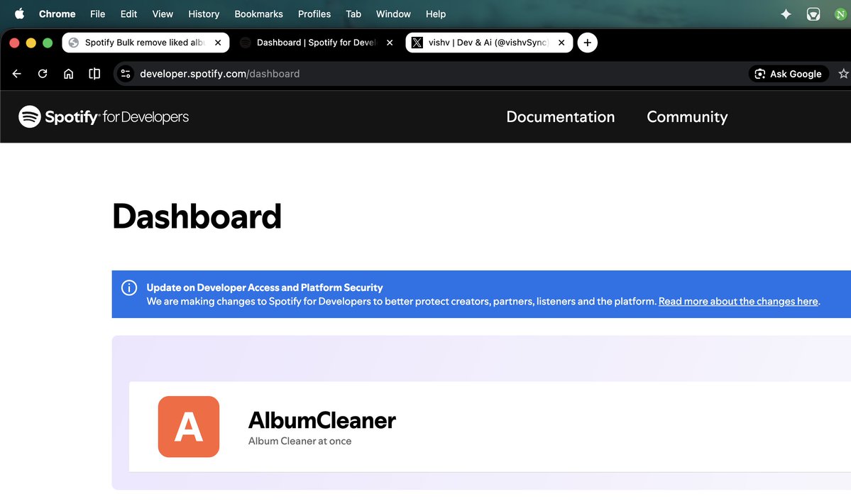Click the green N icon in menu bar
Image resolution: width=851 pixels, height=504 pixels.
(840, 14)
